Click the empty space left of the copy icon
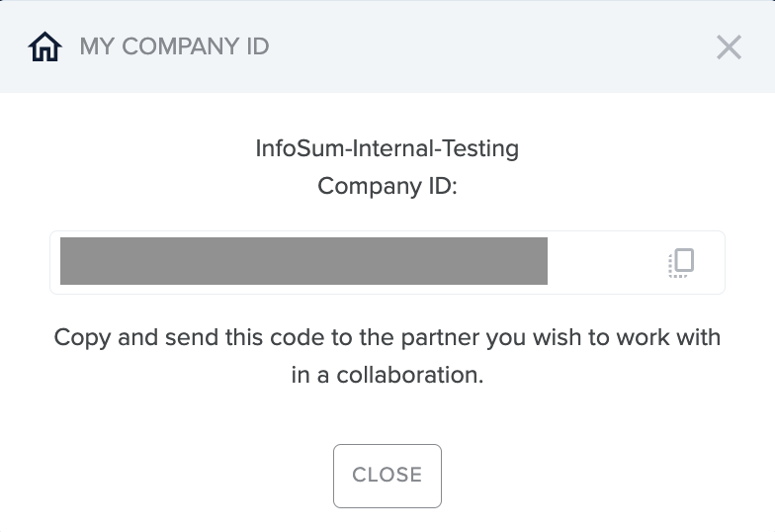This screenshot has height=532, width=775. (607, 263)
